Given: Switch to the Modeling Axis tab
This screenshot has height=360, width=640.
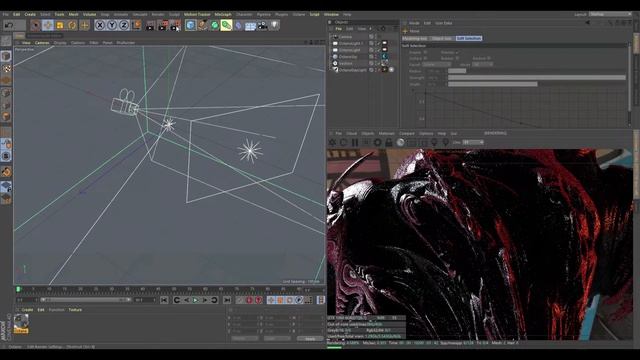Looking at the screenshot, I should [415, 38].
